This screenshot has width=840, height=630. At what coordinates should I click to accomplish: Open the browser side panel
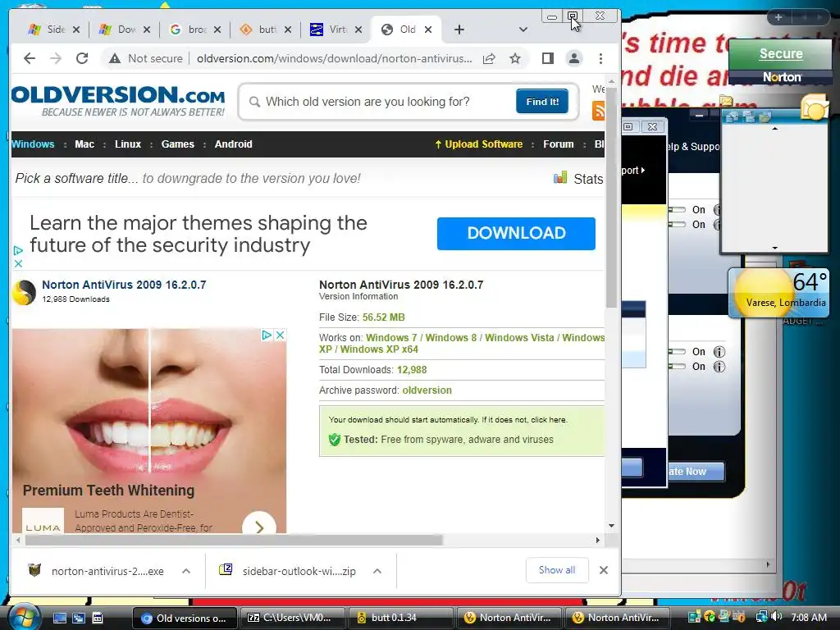547,58
